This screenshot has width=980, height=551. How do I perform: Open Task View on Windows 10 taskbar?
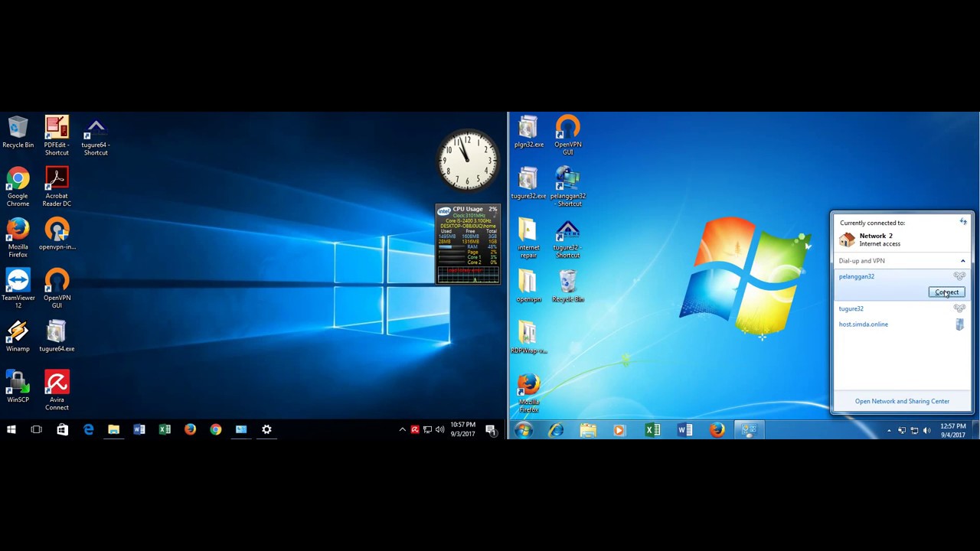36,429
